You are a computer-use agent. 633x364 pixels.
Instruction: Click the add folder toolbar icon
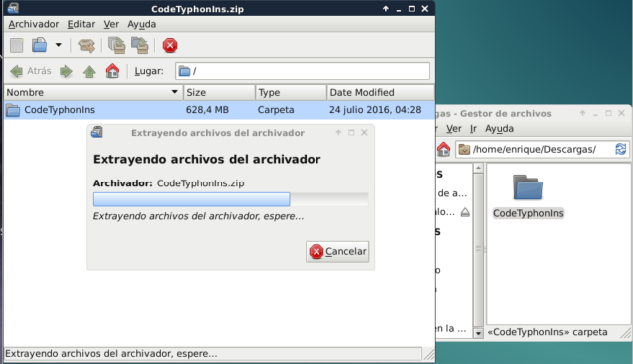(x=140, y=45)
